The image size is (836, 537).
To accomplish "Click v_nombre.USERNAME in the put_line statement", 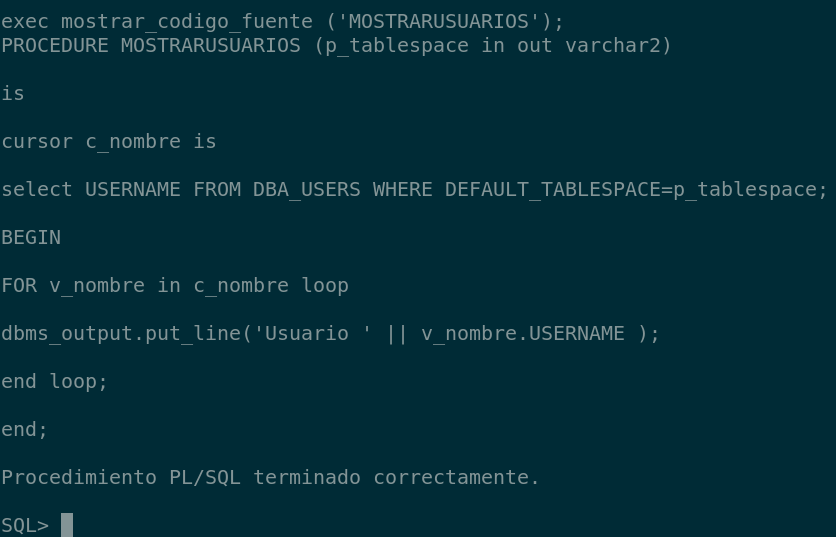I will point(522,333).
